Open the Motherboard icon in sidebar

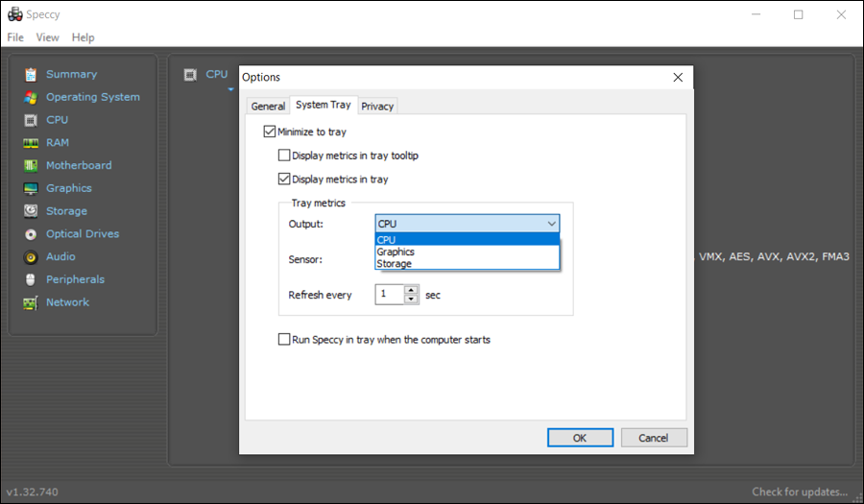(31, 166)
